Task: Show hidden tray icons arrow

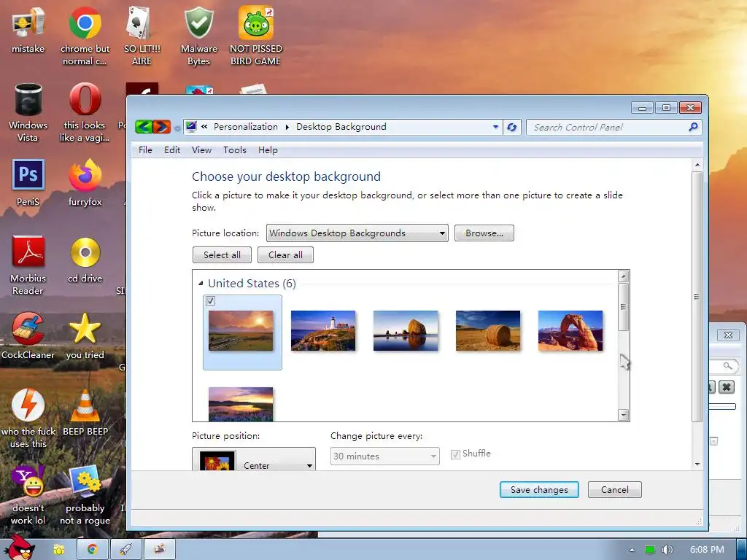Action: (x=632, y=550)
